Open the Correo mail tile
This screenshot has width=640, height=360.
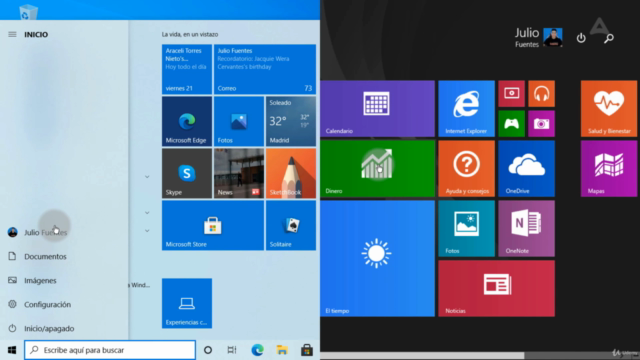pos(264,69)
